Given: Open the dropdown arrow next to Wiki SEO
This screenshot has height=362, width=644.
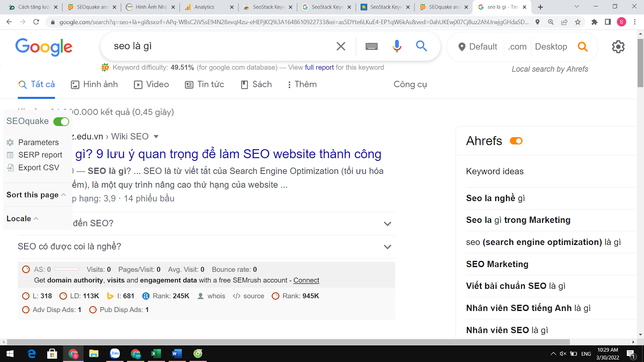Looking at the screenshot, I should point(156,137).
